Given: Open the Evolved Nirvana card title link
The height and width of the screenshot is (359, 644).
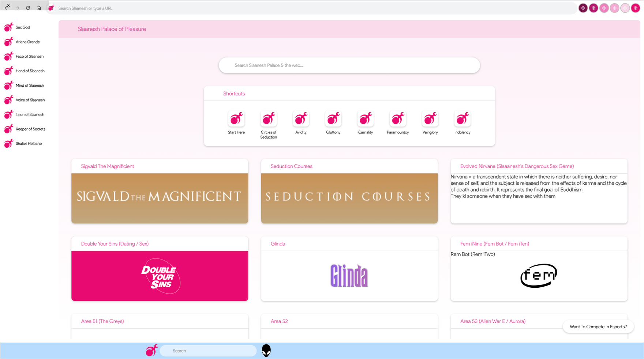Looking at the screenshot, I should pos(517,166).
